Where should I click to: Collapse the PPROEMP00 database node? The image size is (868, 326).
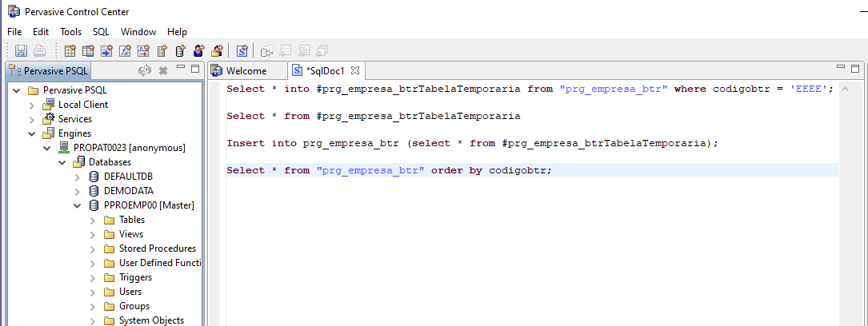(x=78, y=205)
